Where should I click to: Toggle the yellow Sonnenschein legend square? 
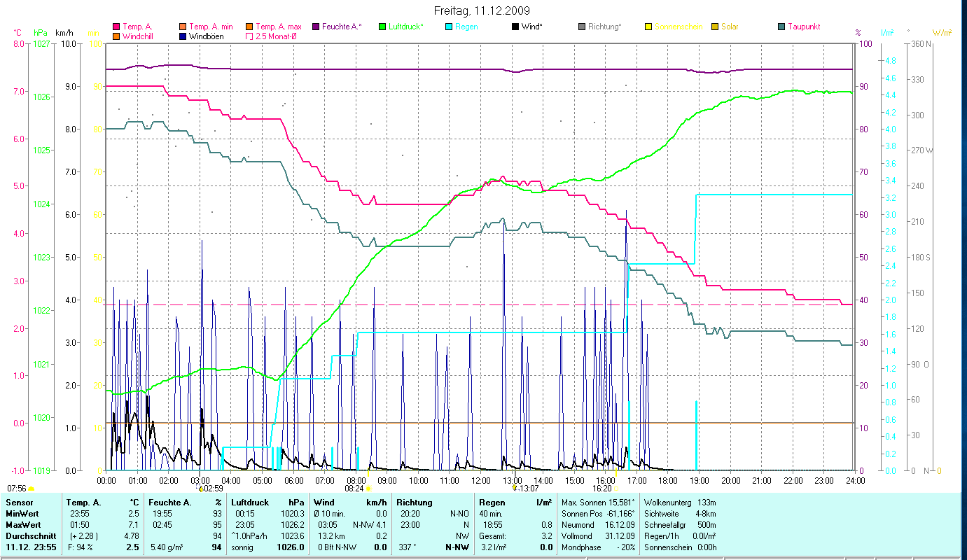648,27
